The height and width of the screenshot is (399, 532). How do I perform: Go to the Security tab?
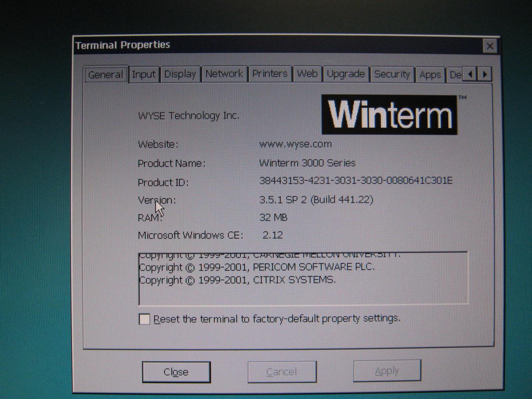[392, 74]
